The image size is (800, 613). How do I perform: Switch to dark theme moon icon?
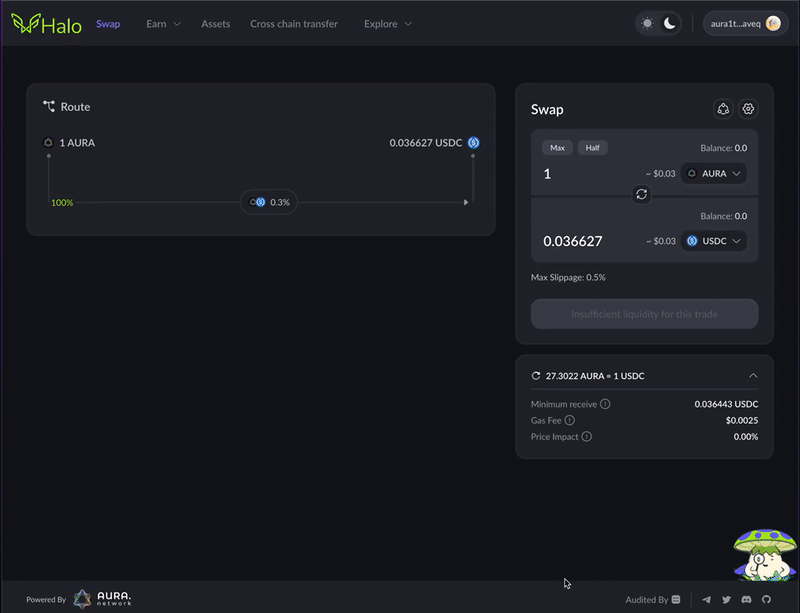pos(669,23)
